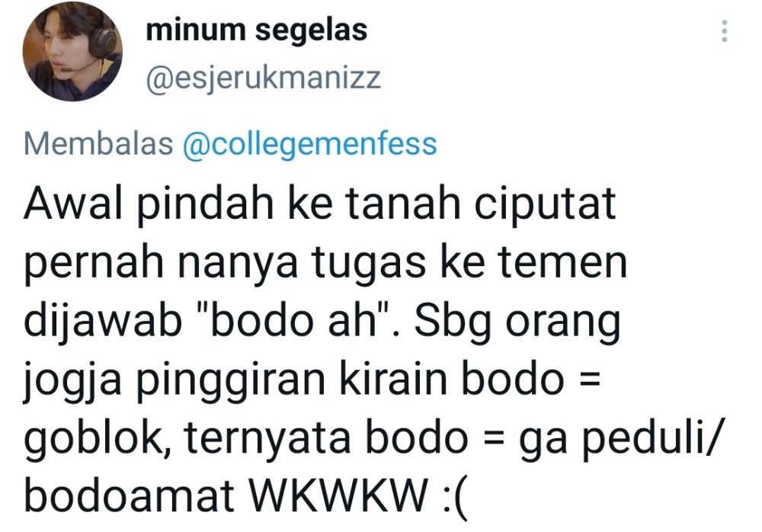Viewport: 762px width, 532px height.
Task: Click the word 'bodoamat' on last line
Action: 130,497
